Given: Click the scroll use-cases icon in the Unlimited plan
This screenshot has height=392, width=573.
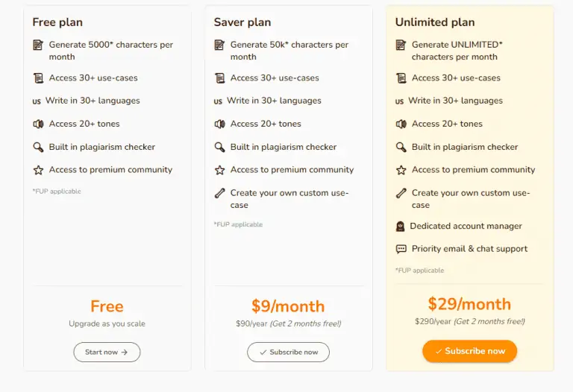Looking at the screenshot, I should (401, 78).
